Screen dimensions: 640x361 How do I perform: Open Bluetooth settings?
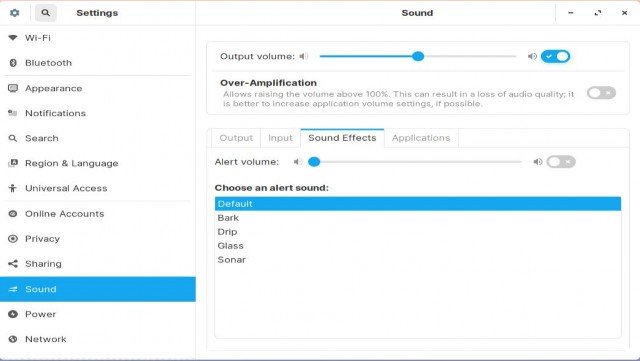click(x=98, y=63)
